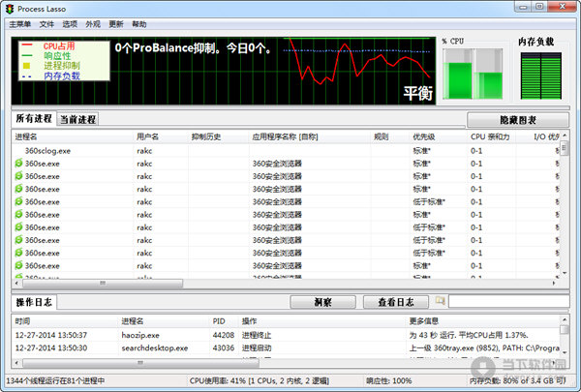Open the 主菜单 menu
The height and width of the screenshot is (392, 581).
[x=20, y=24]
